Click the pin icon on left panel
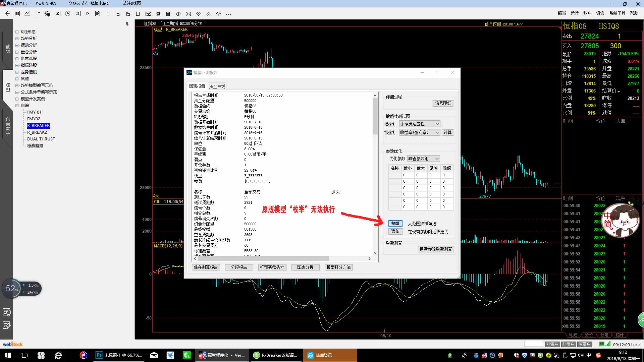 coord(127,23)
